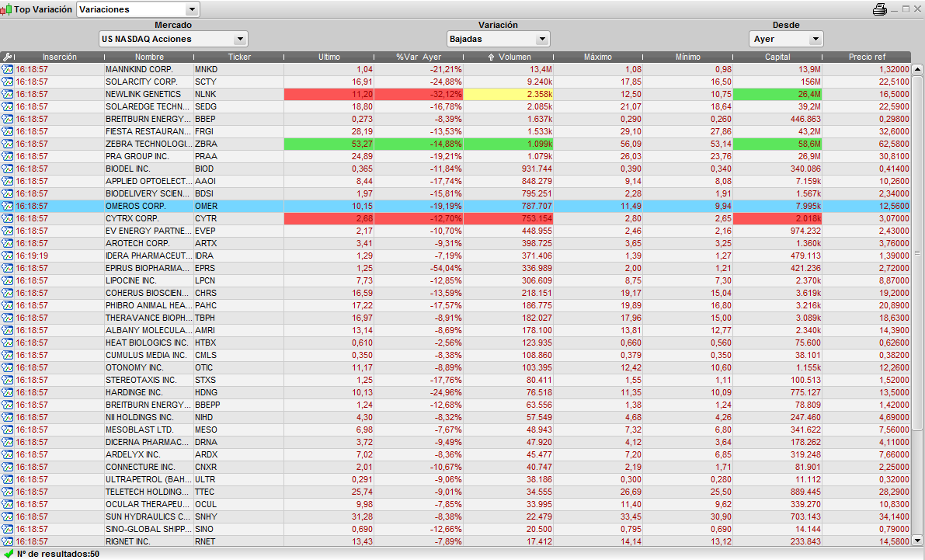Select the ALBANY MOLECULA... name cell

coord(149,330)
